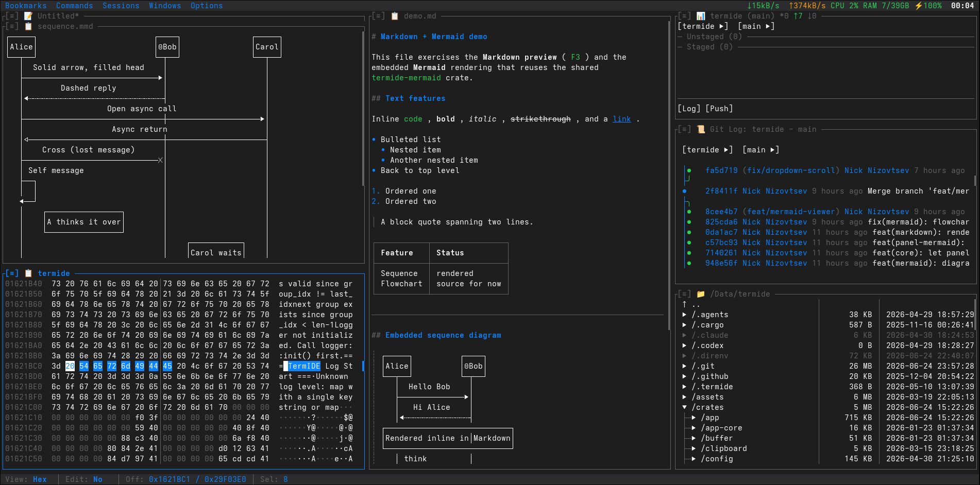980x485 pixels.
Task: Click the termide git status panel menu icon
Action: [x=684, y=16]
